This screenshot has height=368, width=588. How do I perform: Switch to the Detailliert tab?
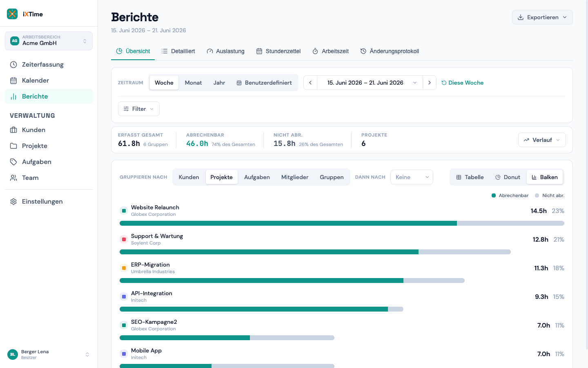pos(178,51)
